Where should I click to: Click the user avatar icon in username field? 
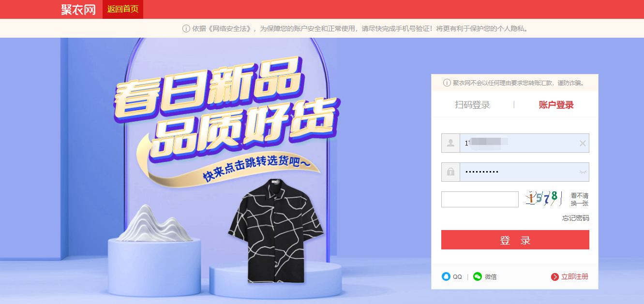[450, 143]
